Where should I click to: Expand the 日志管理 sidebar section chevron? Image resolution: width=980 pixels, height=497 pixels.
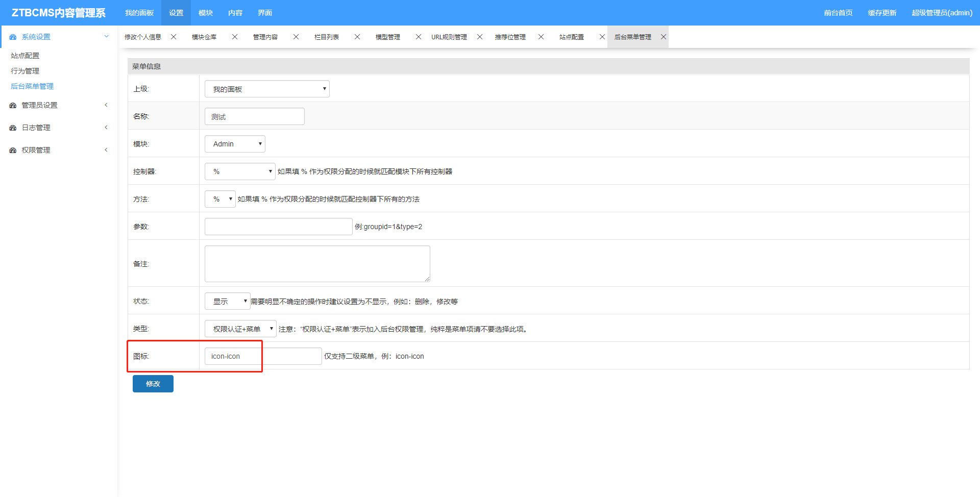[x=106, y=128]
